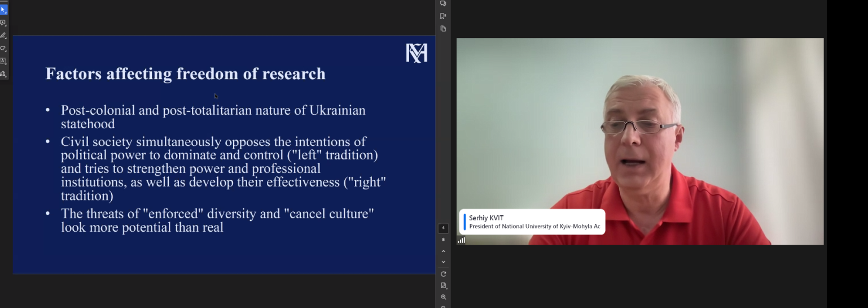
Task: Open the bookmarks panel
Action: [x=443, y=16]
